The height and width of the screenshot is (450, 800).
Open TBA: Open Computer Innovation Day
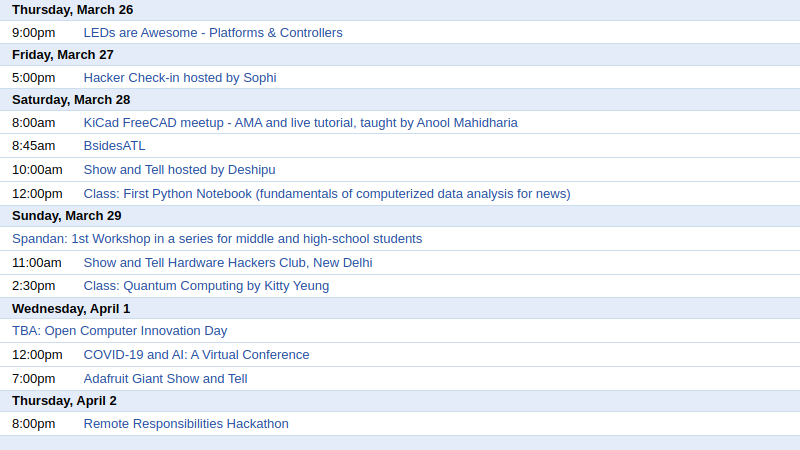pos(120,331)
